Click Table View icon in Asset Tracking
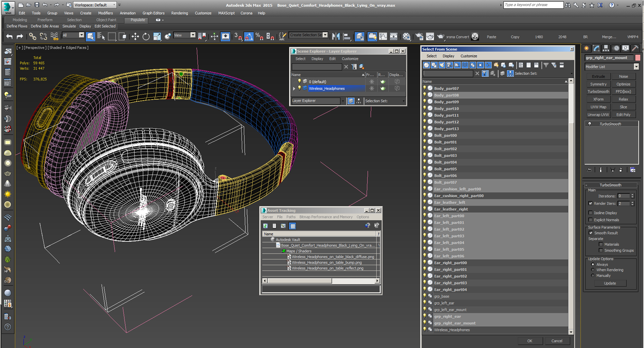Image resolution: width=644 pixels, height=348 pixels. point(292,226)
